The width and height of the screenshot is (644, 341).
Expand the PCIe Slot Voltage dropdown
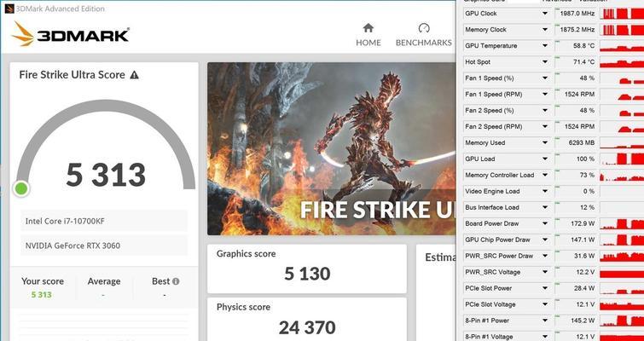(545, 304)
